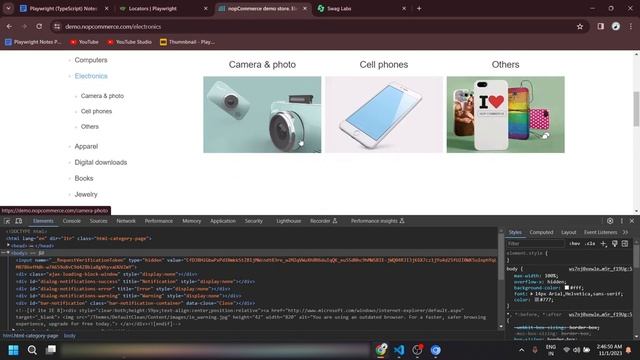Open the browser side panel icon
Viewport: 640px width, 360px height.
click(x=600, y=27)
